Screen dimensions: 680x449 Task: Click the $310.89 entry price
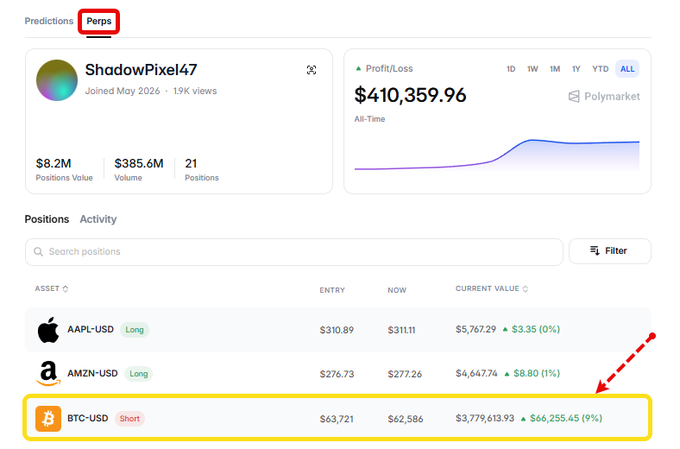pos(337,330)
